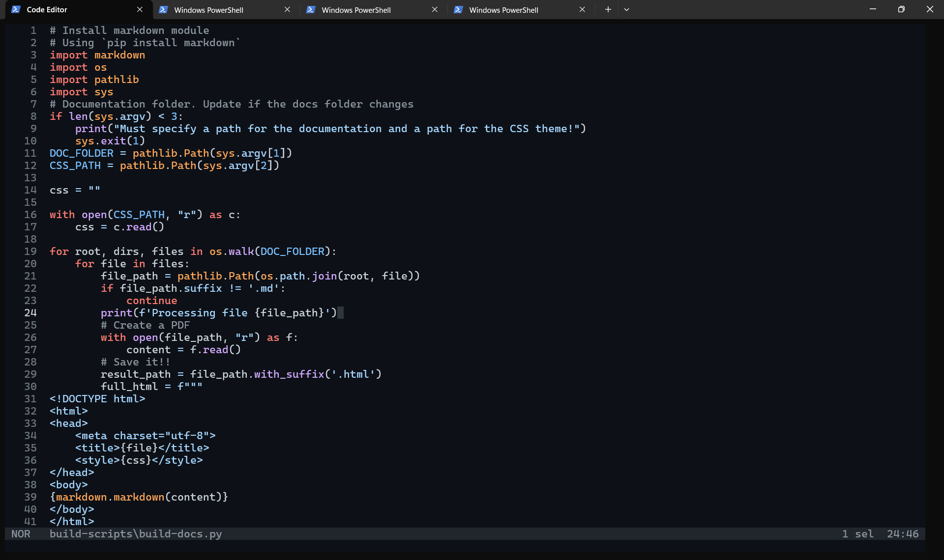Viewport: 944px width, 560px height.
Task: Click '</html>' on line 41
Action: pos(72,522)
